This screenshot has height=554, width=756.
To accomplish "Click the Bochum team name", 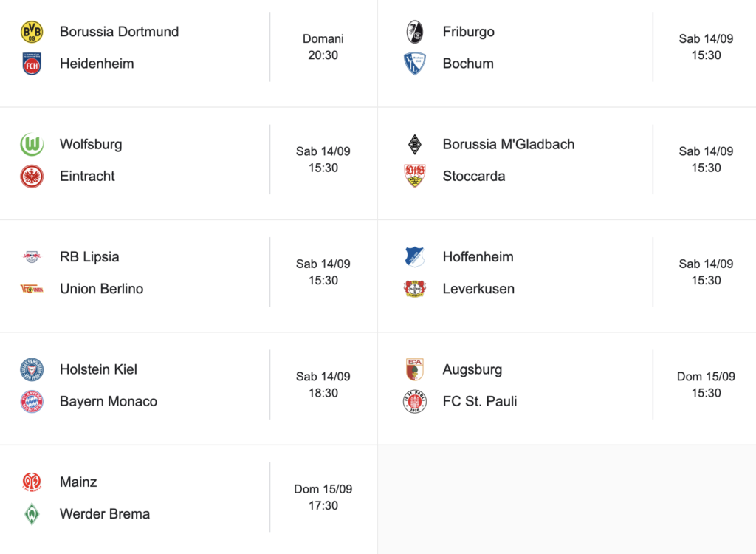I will point(468,64).
